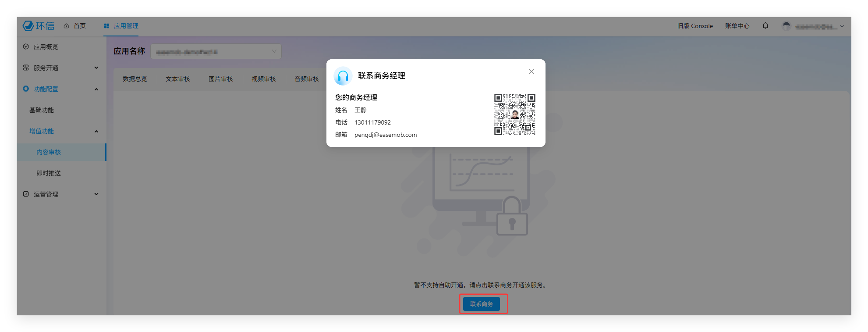Screen dimensions: 868x332
Task: Click the user avatar icon
Action: tap(786, 26)
